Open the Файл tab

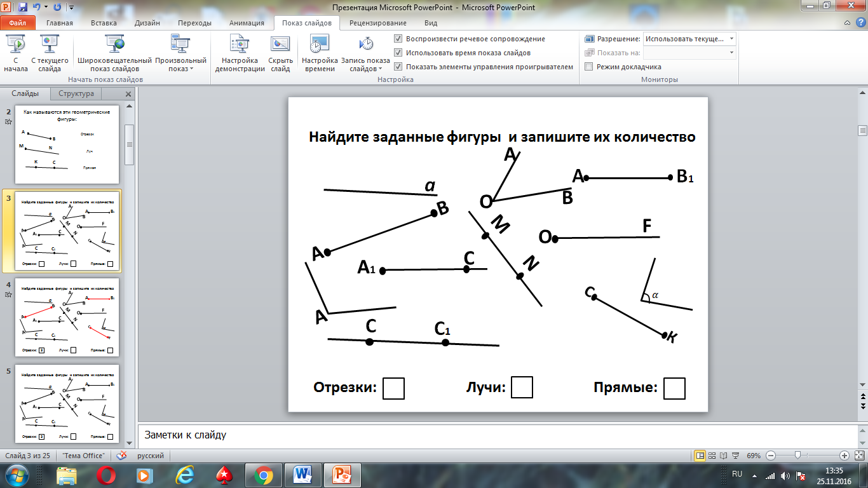[18, 23]
